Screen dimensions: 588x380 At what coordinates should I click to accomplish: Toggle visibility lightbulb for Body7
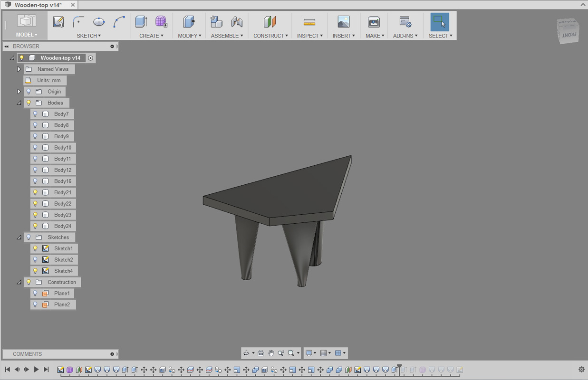[x=35, y=114]
